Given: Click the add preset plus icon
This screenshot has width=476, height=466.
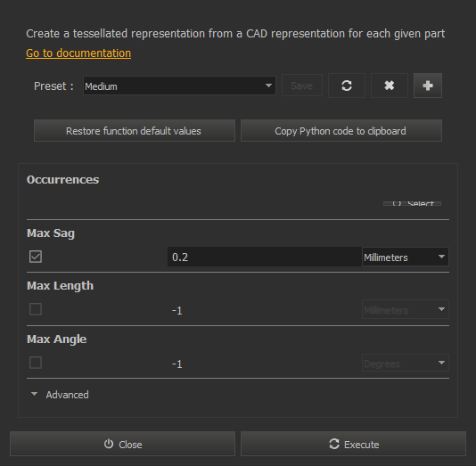Looking at the screenshot, I should coord(428,86).
